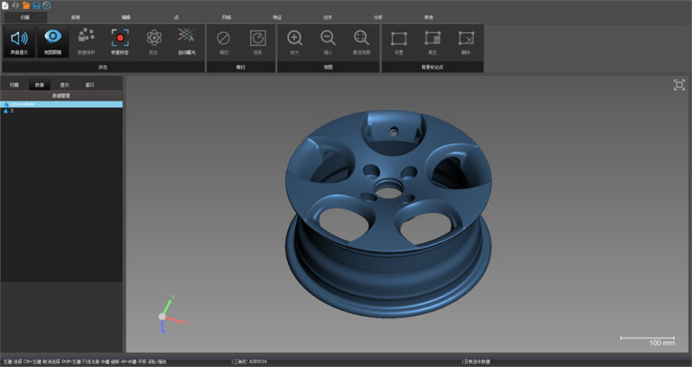Click the best-fit view magnifier icon
This screenshot has width=693, height=367.
tap(362, 38)
